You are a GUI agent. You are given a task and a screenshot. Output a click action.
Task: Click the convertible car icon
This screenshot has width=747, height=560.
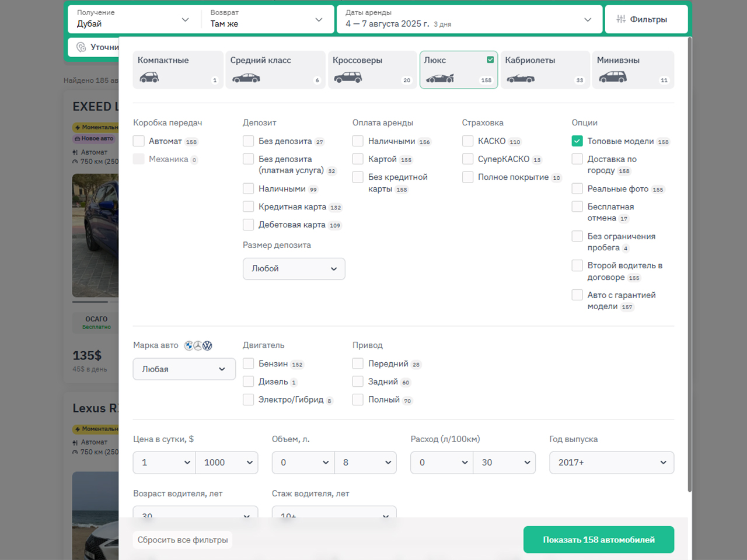pyautogui.click(x=521, y=78)
